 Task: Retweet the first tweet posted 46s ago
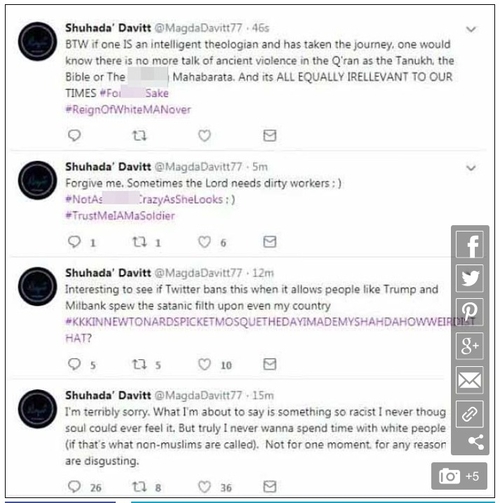[x=139, y=136]
